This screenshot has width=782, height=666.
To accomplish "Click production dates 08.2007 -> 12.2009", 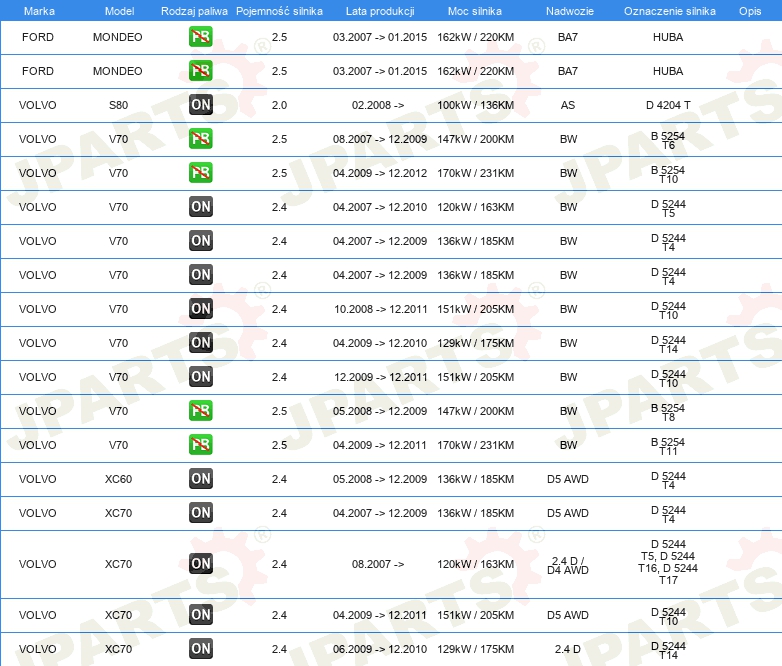I will pos(380,139).
